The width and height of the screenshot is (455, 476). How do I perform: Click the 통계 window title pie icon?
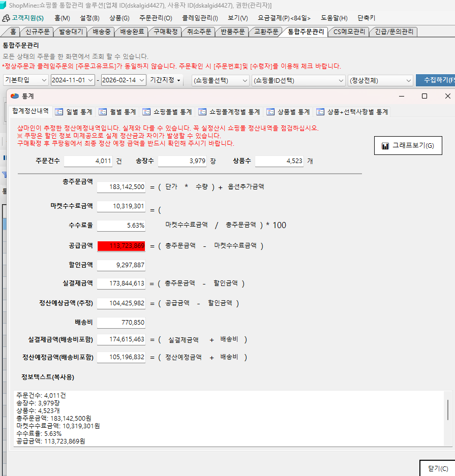click(x=15, y=96)
